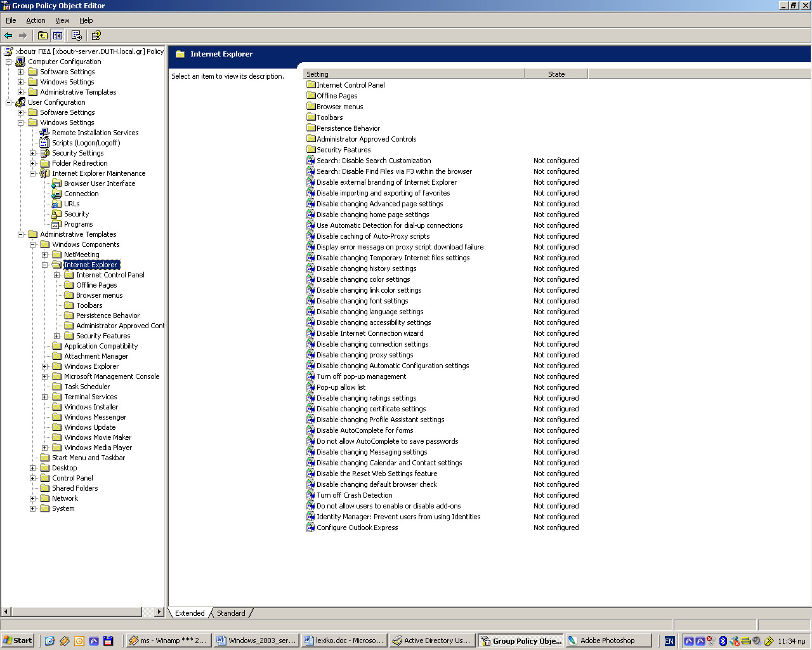
Task: Click EN language indicator in taskbar
Action: tap(669, 641)
